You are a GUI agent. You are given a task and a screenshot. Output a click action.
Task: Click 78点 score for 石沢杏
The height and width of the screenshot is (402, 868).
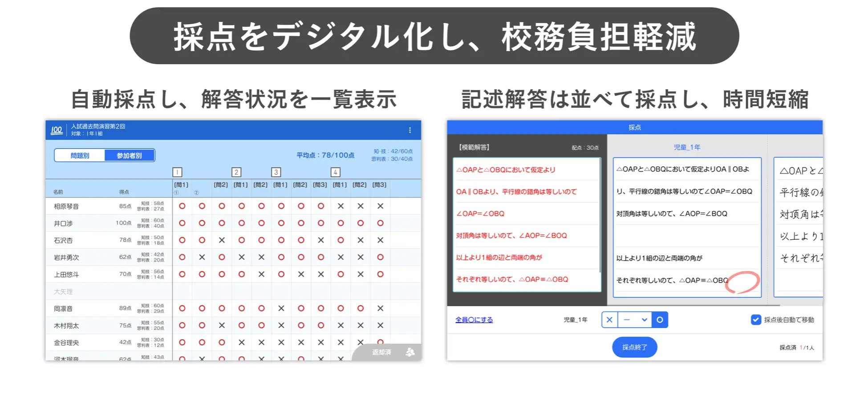click(125, 240)
